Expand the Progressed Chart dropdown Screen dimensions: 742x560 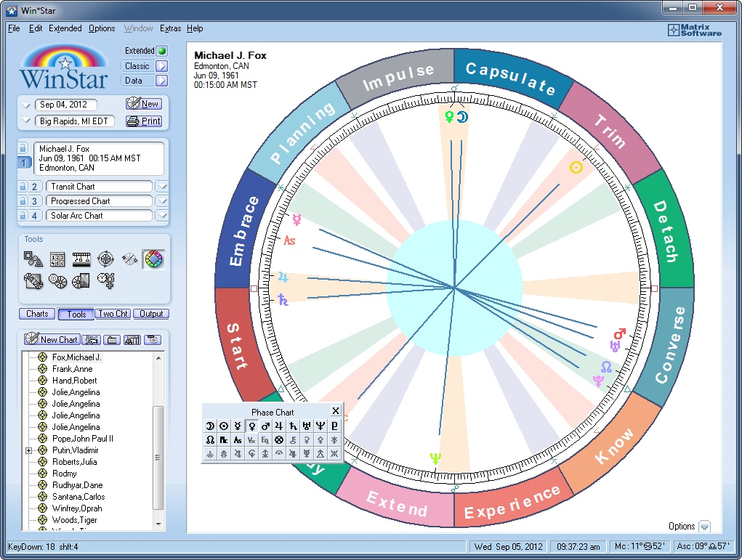pos(162,201)
